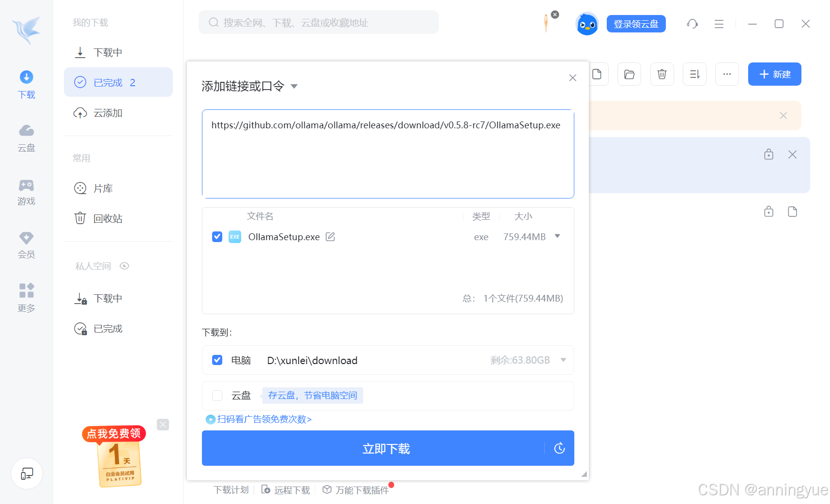Click the sort list toolbar icon
Image resolution: width=830 pixels, height=504 pixels.
click(x=694, y=74)
